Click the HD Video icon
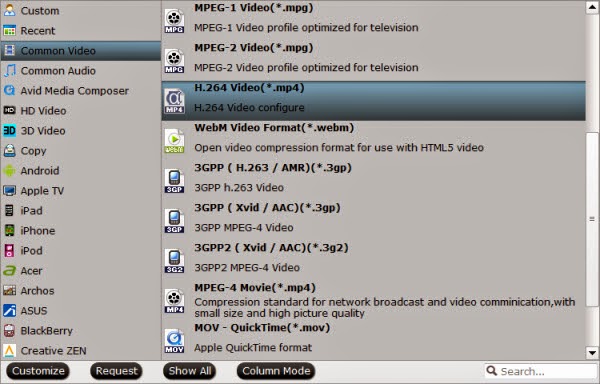The image size is (600, 384). 10,110
